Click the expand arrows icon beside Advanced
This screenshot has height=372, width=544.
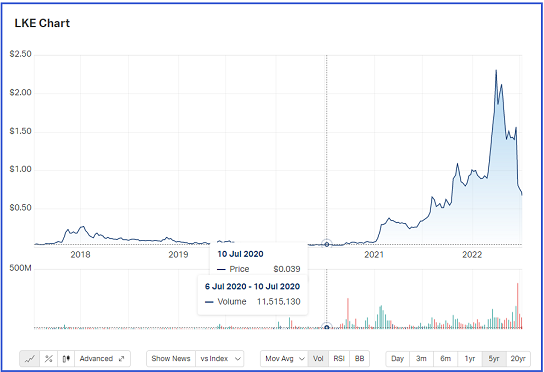(x=121, y=359)
